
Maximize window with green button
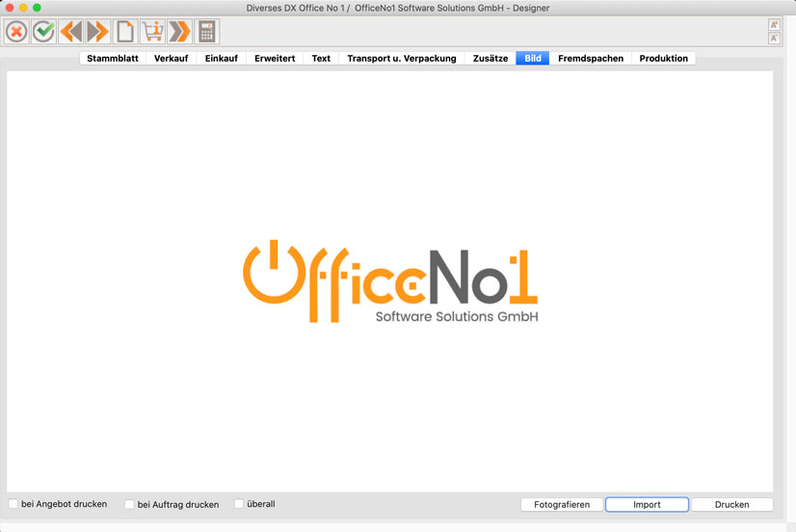tap(37, 8)
